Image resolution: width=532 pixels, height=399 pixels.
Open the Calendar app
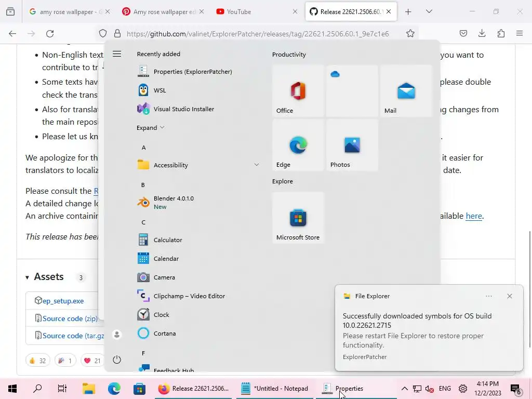158,259
